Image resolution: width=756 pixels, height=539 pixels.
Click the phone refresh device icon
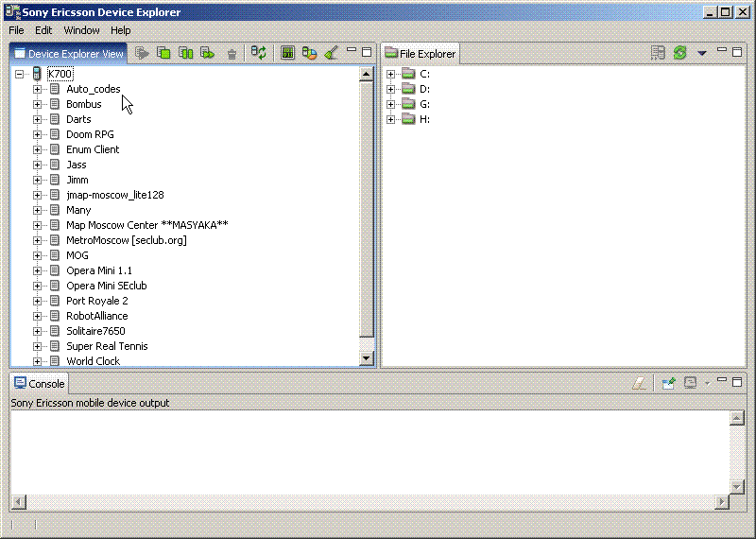(259, 53)
